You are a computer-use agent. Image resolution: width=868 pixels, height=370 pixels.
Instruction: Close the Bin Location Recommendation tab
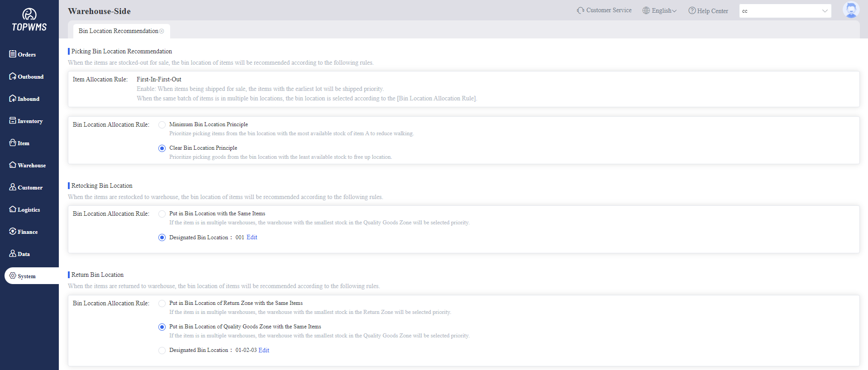coord(162,31)
